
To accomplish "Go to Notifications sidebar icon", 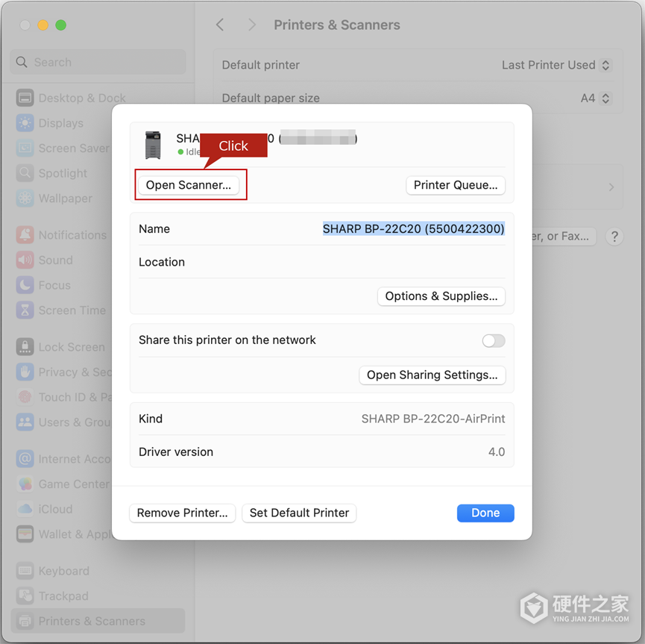I will pos(25,235).
